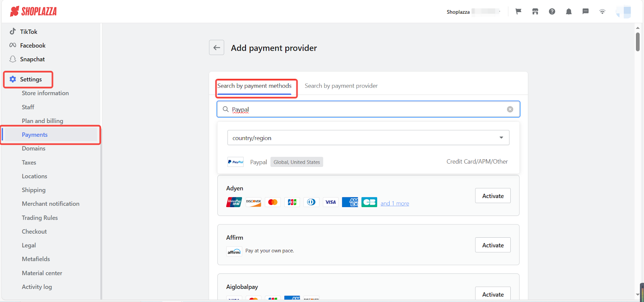
Task: Open the country/region dropdown
Action: [368, 138]
